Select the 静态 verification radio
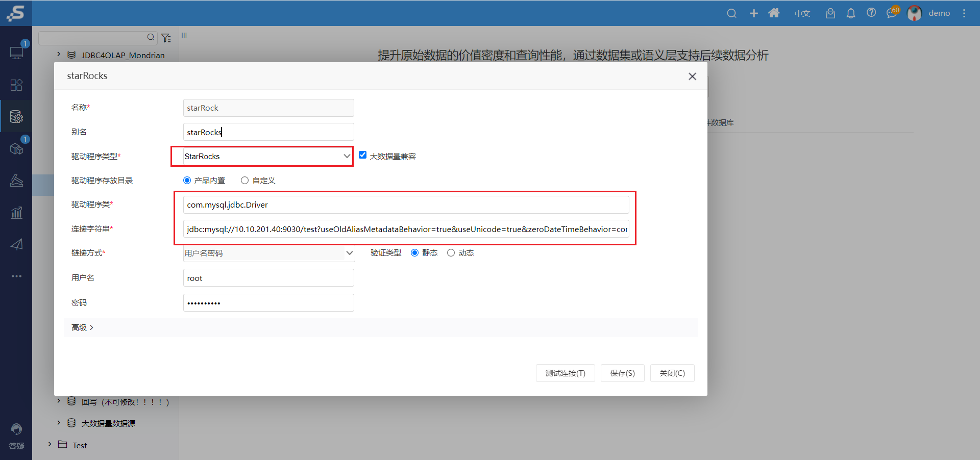 coord(414,252)
